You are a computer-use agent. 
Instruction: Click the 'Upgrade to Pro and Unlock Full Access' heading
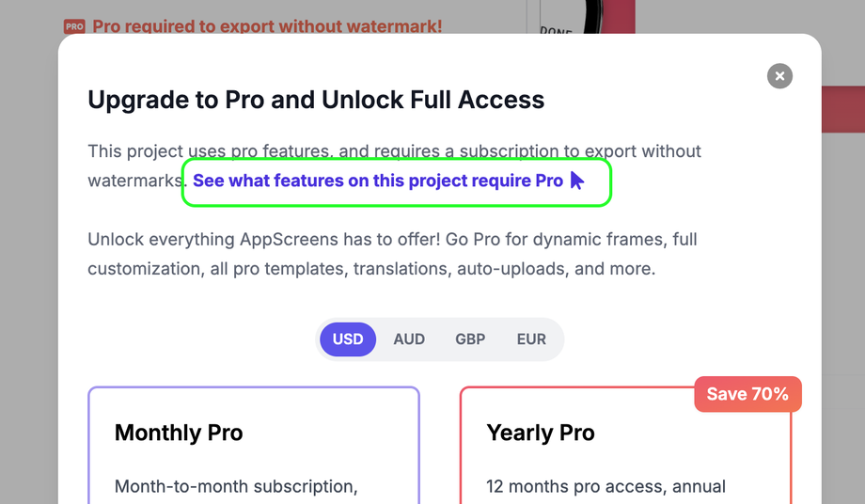(x=316, y=100)
